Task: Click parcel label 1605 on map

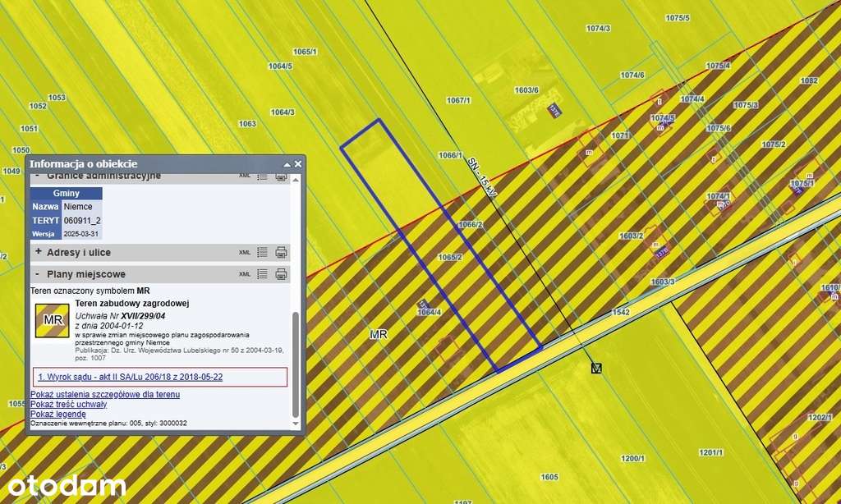Action: click(549, 477)
